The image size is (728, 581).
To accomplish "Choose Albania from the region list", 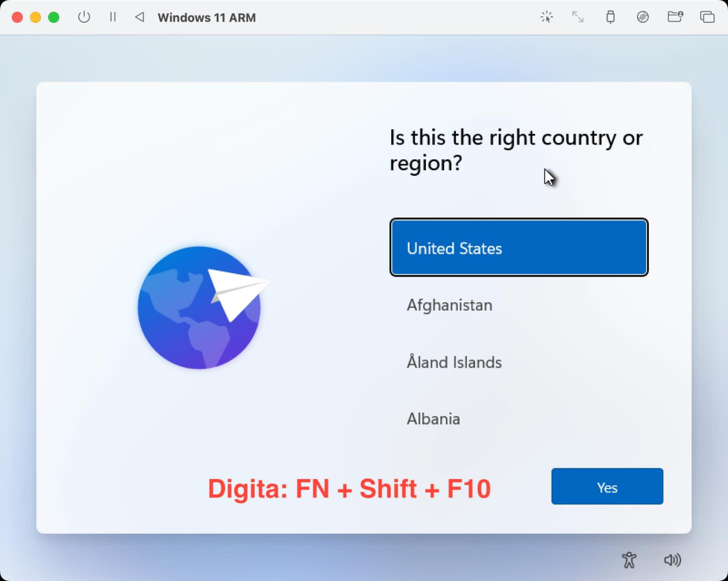I will pos(519,419).
